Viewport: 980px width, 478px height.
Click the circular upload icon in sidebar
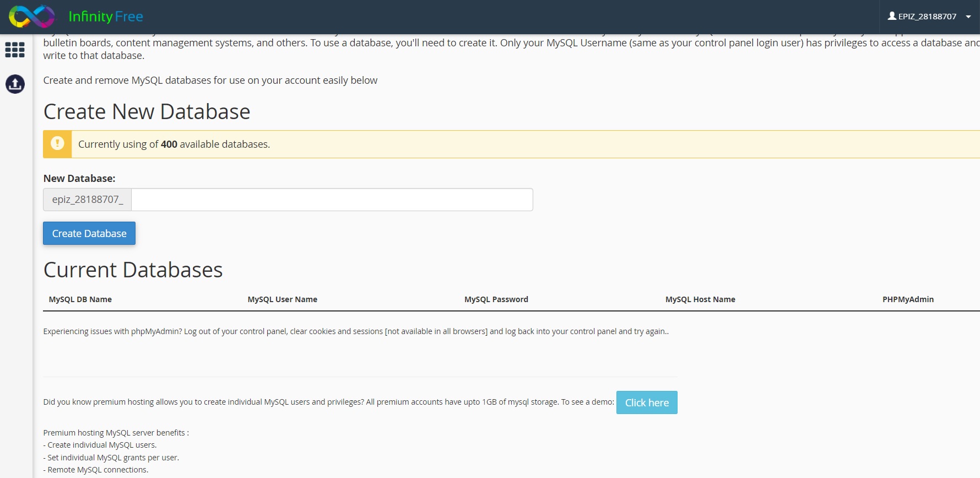(x=15, y=84)
